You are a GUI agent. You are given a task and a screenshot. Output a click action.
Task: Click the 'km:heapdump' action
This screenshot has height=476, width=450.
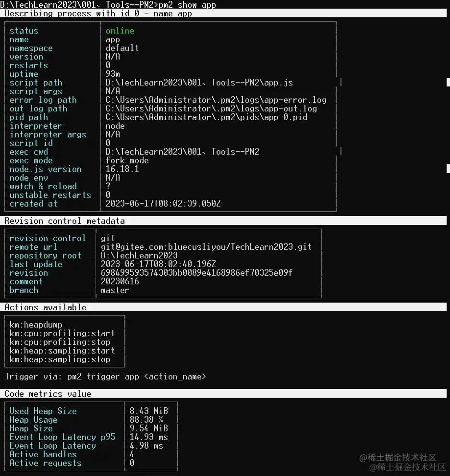tap(36, 325)
